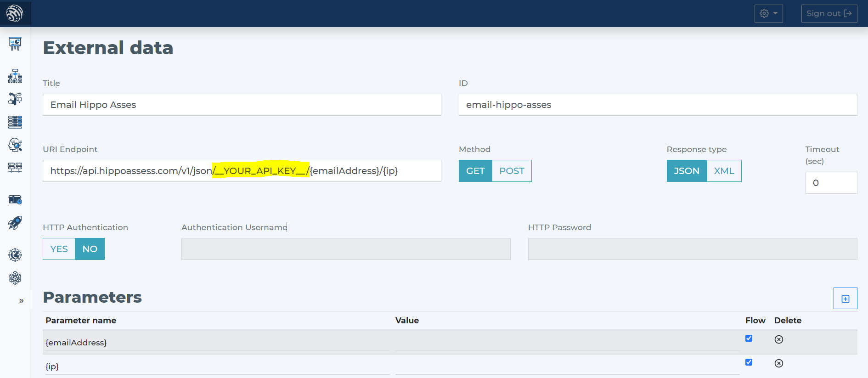The height and width of the screenshot is (378, 868).
Task: Click the Sign out button
Action: [829, 13]
